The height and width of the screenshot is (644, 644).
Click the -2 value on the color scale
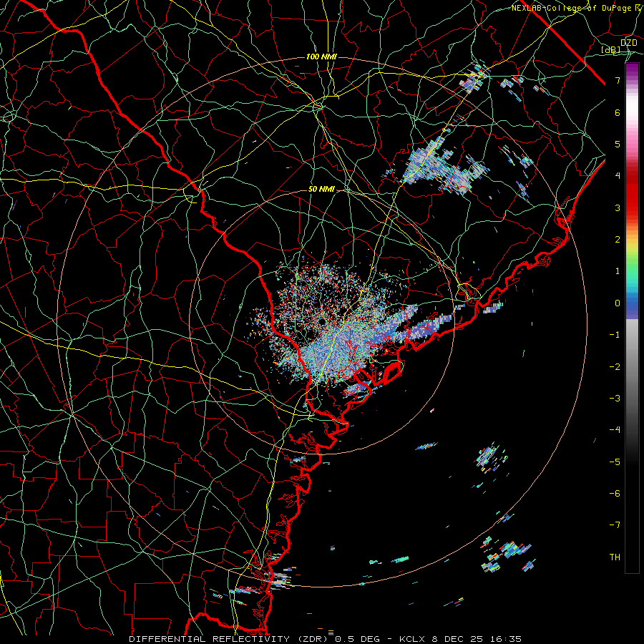615,367
